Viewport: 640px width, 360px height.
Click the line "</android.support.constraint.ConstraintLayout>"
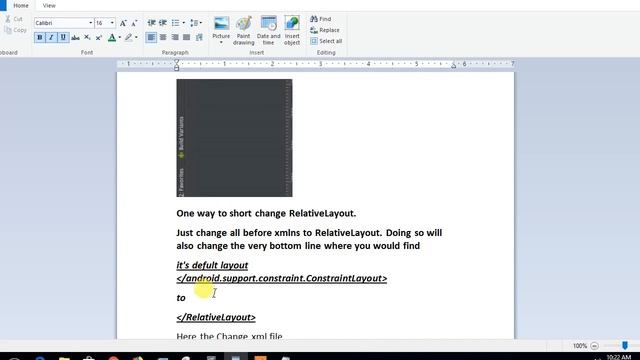click(282, 278)
